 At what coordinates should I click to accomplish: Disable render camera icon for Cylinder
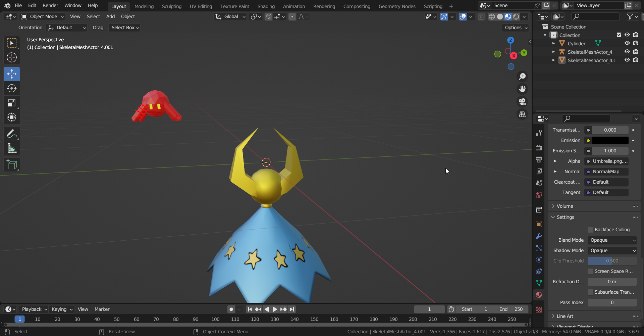tap(636, 43)
